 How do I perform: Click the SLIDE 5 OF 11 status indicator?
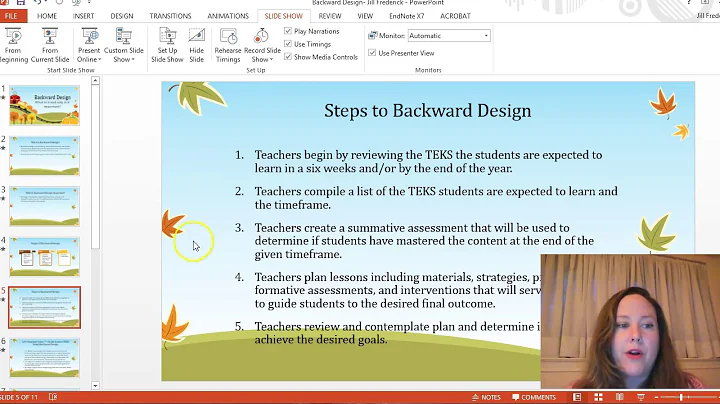[19, 397]
